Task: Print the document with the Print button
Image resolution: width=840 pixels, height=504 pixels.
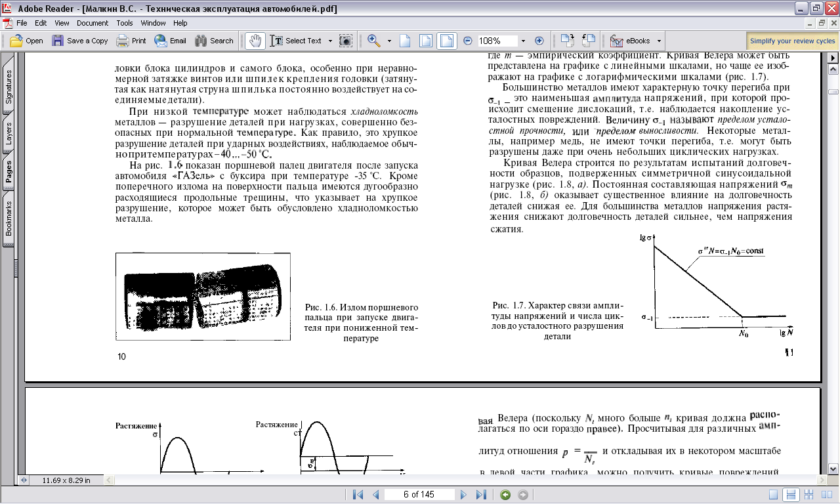Action: coord(131,41)
